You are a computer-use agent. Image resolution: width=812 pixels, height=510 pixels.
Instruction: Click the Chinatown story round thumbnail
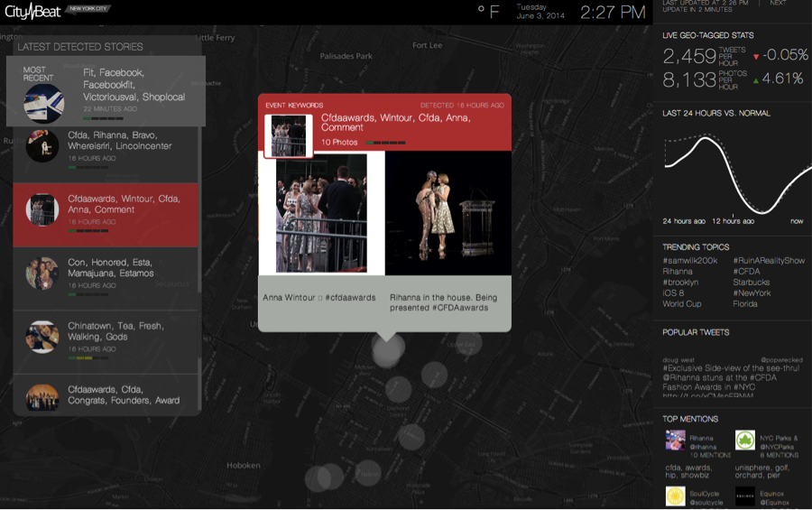(x=42, y=337)
